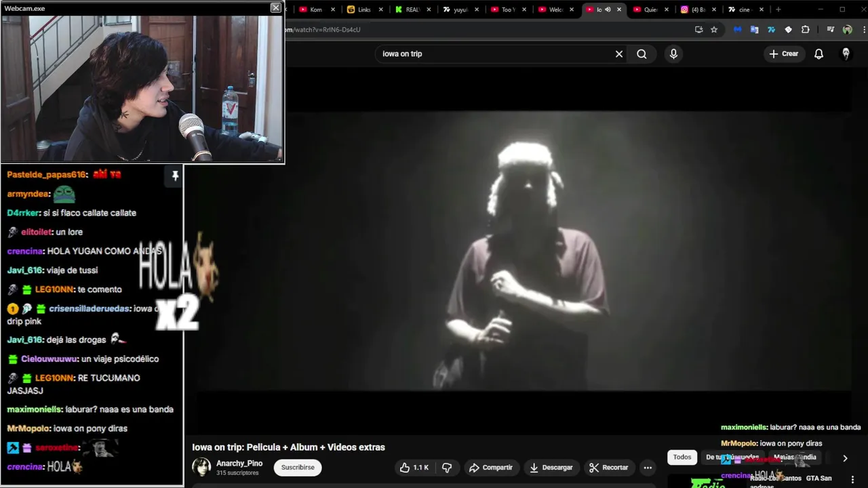Screen dimensions: 868x488
Task: Open Anarchy_Pino channel avatar
Action: 201,467
